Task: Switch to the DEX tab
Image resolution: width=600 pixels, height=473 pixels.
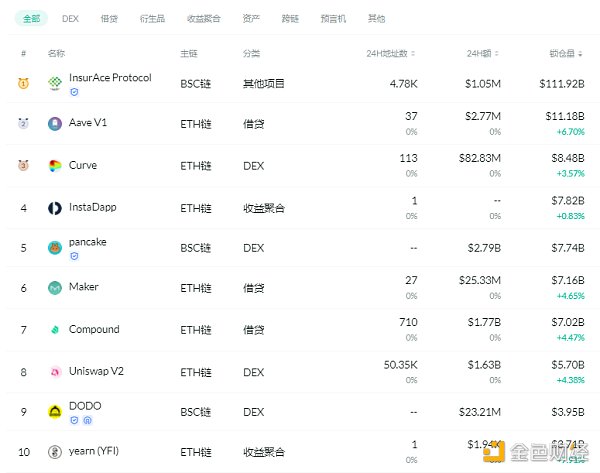Action: 70,18
